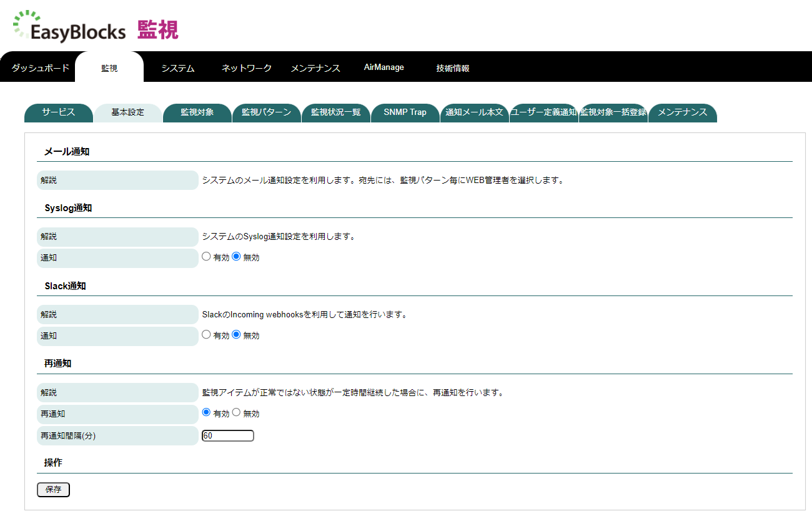Click the Syslog通知 section heading

click(69, 208)
